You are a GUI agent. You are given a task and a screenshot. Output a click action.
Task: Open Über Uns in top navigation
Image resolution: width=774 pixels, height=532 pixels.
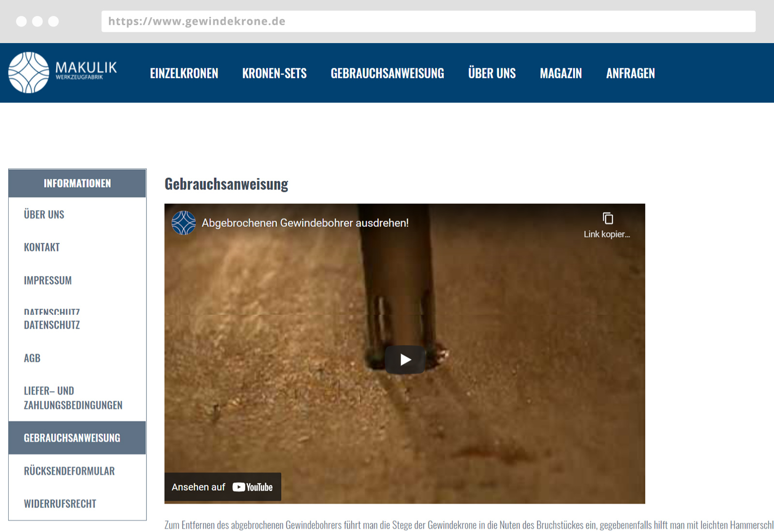coord(491,74)
